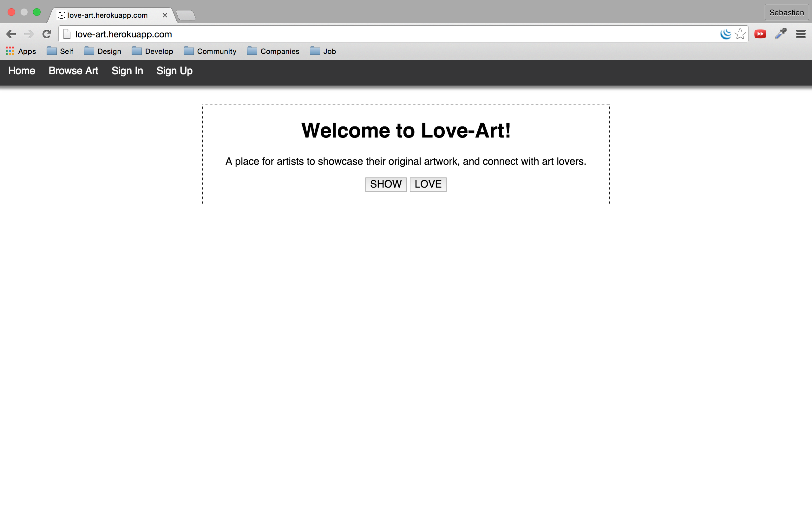Click the browser forward arrow
The image size is (812, 507).
pyautogui.click(x=29, y=34)
